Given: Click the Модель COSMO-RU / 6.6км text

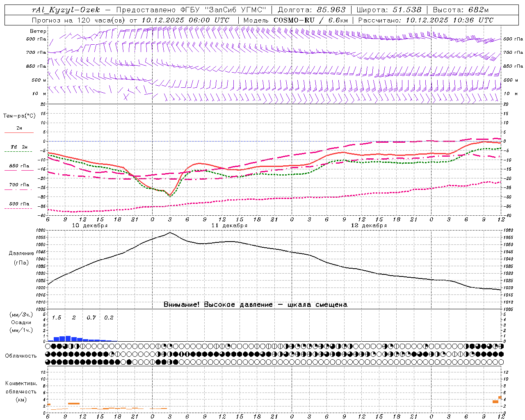Looking at the screenshot, I should click(296, 20).
